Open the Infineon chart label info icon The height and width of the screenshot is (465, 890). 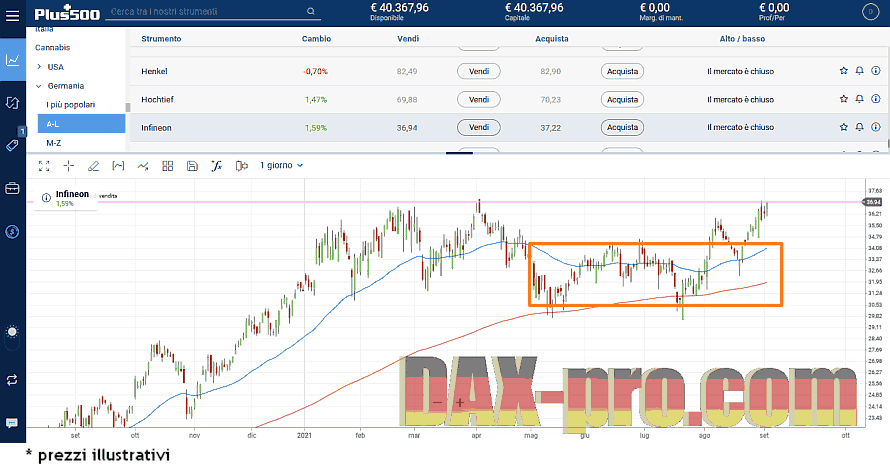tap(46, 198)
